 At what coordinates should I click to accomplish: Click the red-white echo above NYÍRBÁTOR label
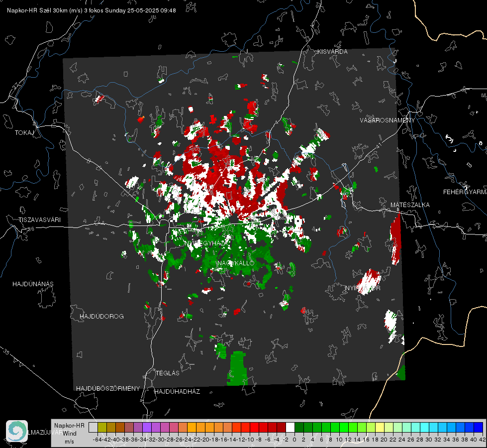370,281
